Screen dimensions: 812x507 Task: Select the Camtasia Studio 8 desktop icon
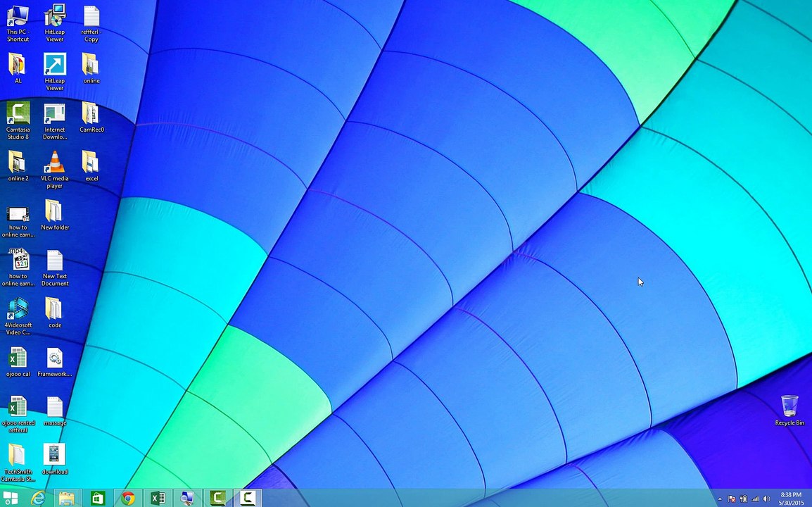point(18,114)
